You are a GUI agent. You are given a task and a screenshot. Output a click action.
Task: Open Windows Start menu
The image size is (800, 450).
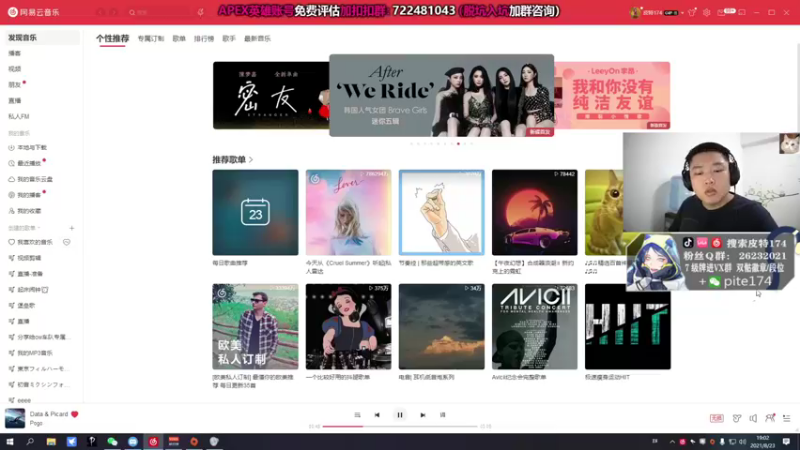[x=10, y=442]
